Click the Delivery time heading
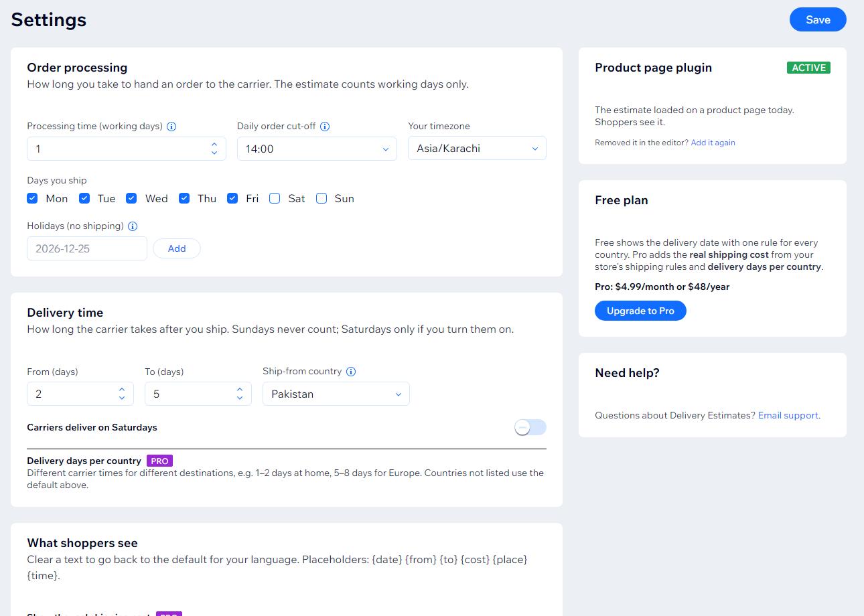 [65, 313]
